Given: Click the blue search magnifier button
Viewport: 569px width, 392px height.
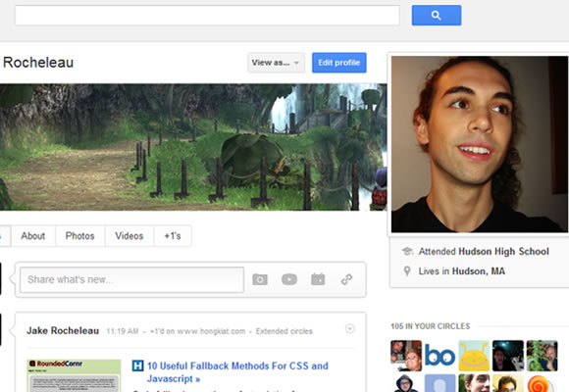Looking at the screenshot, I should (x=437, y=16).
